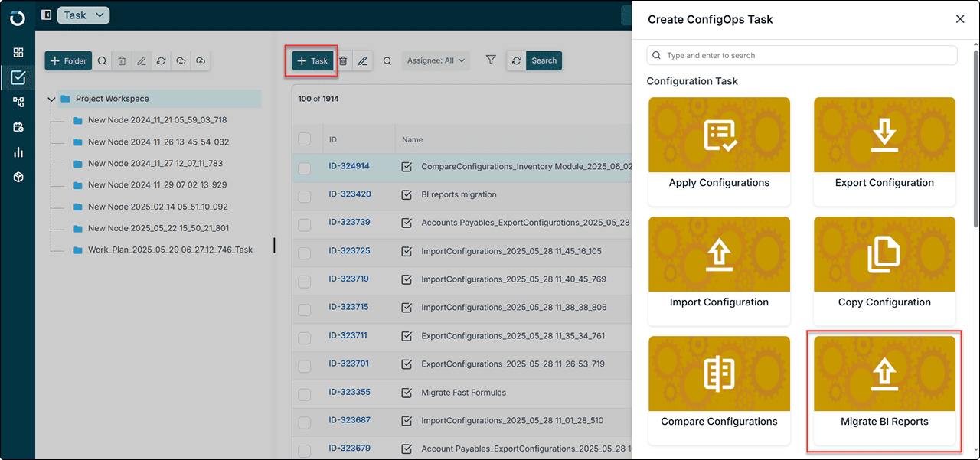Tick the checkbox for row ID-323719
980x460 pixels.
coord(305,282)
